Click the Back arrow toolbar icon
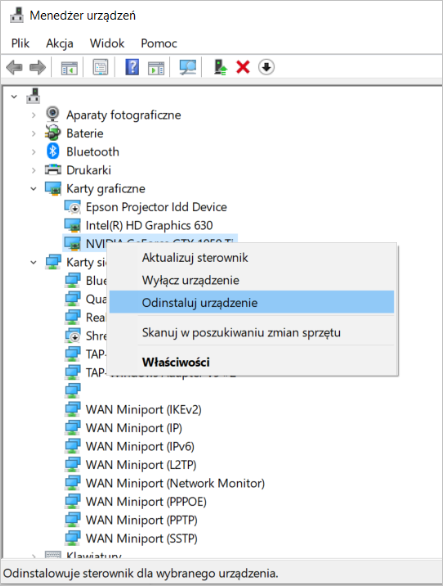This screenshot has width=443, height=586. point(15,68)
